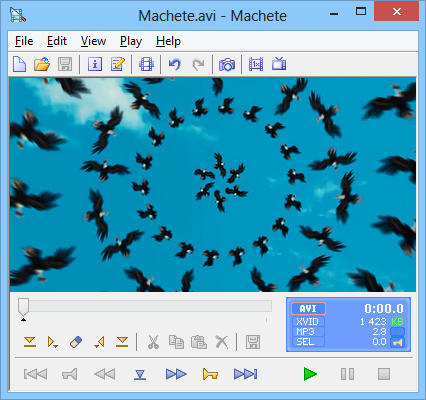Open the Play menu
Viewport: 426px width, 400px height.
[x=131, y=41]
